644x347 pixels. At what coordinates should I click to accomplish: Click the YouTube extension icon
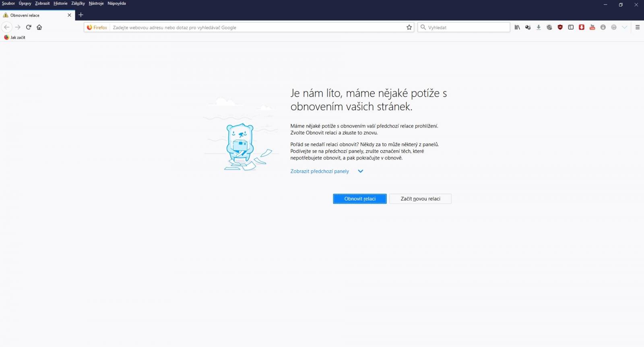click(592, 27)
